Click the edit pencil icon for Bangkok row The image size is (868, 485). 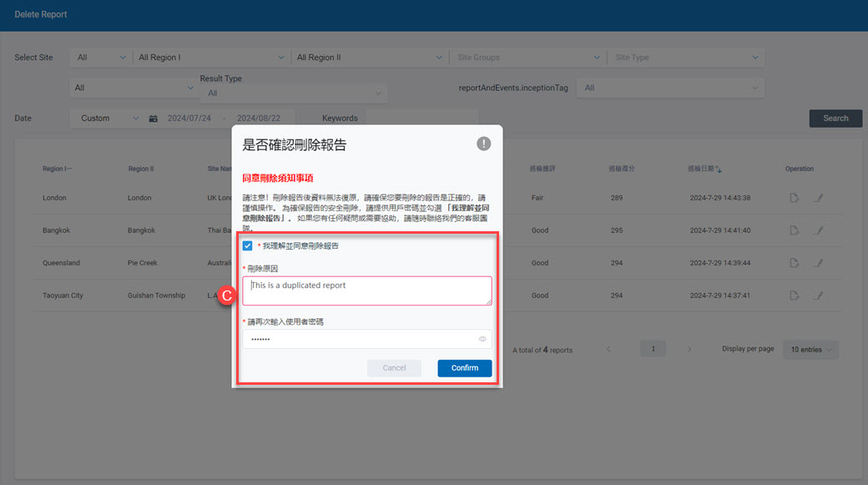click(819, 230)
